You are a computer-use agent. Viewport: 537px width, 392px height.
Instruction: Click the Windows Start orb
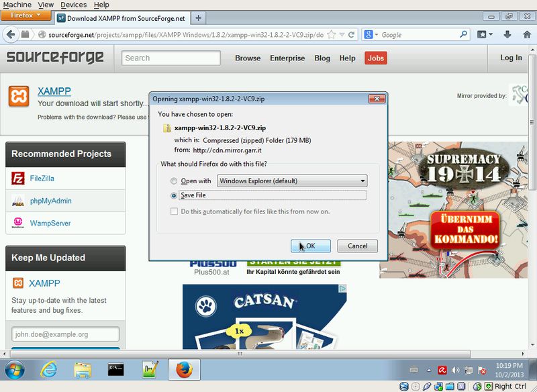pyautogui.click(x=15, y=370)
